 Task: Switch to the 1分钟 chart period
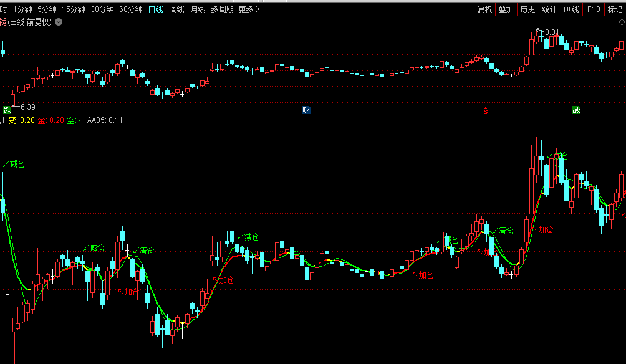click(x=22, y=9)
